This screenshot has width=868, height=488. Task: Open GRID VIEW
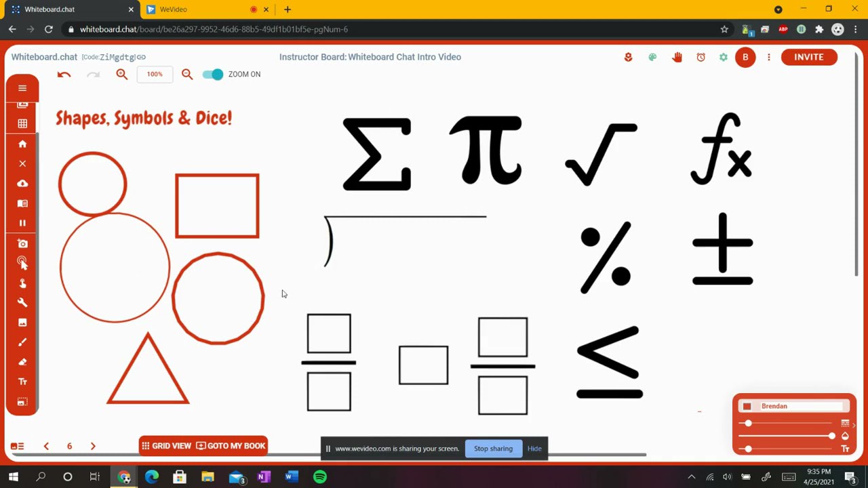click(166, 446)
